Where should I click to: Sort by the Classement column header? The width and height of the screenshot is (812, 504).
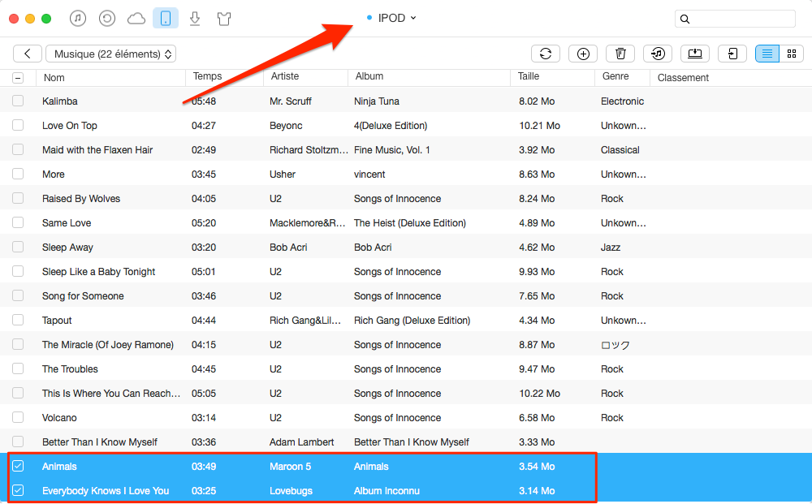tap(683, 78)
